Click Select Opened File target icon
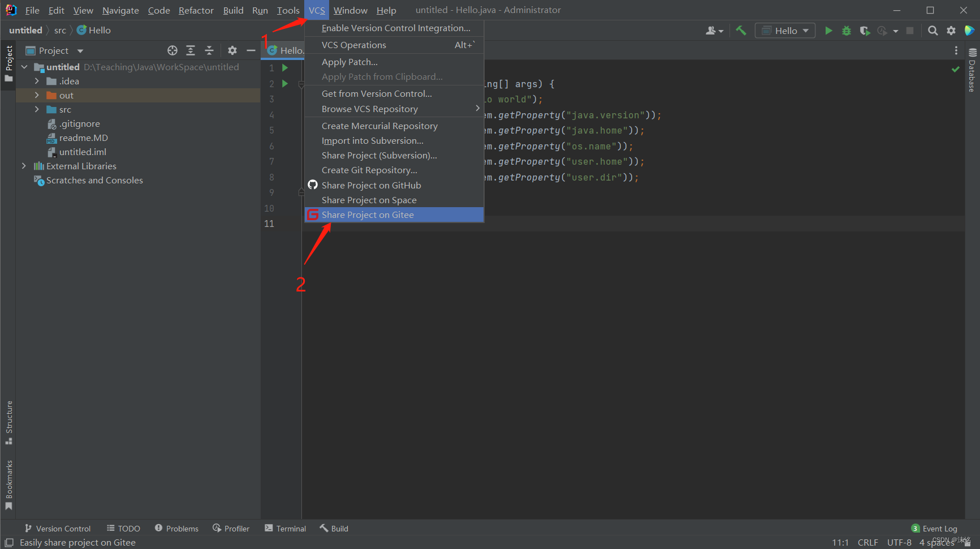The height and width of the screenshot is (549, 980). pyautogui.click(x=172, y=50)
